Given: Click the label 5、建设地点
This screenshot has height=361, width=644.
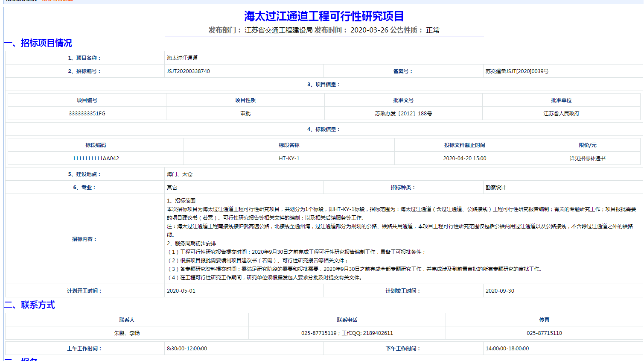Looking at the screenshot, I should (84, 174).
